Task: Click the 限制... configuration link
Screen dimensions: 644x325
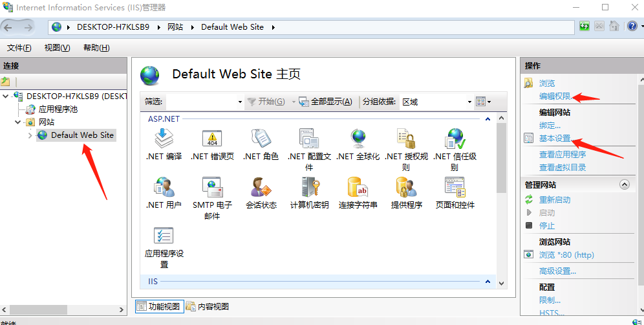Action: [x=550, y=300]
